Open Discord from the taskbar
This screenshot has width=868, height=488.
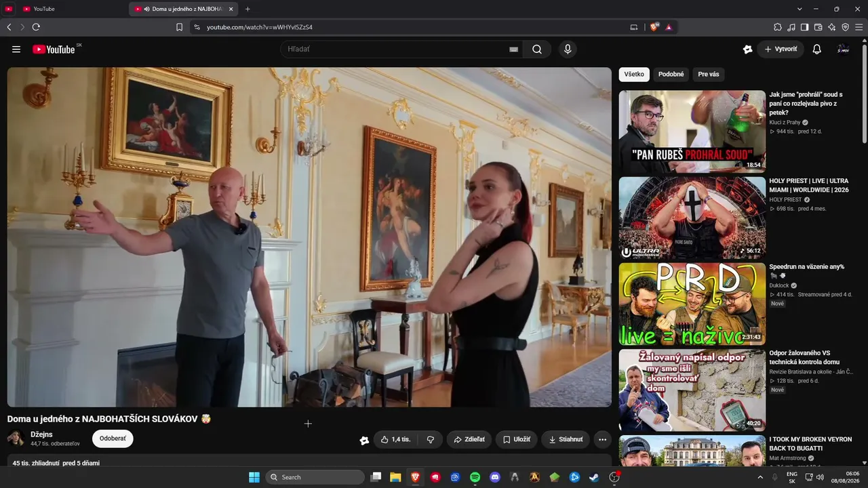pos(495,477)
